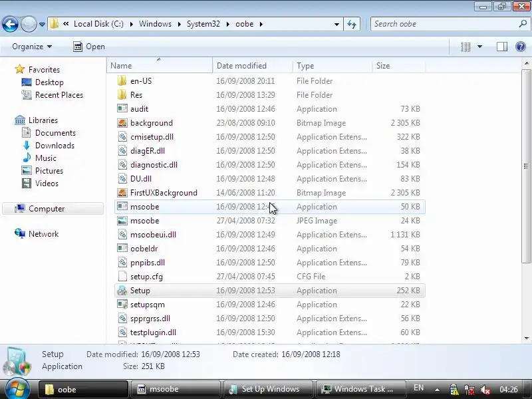This screenshot has height=399, width=532.
Task: Click the file list vertical scrollbar
Action: [x=526, y=166]
